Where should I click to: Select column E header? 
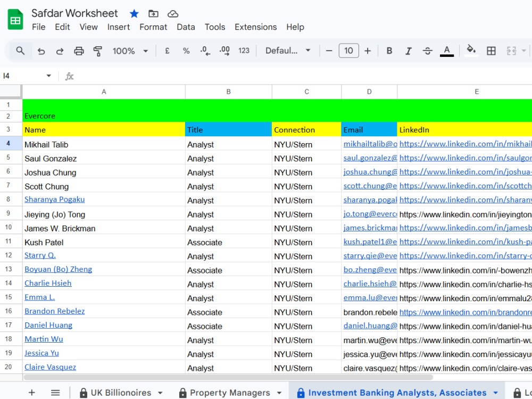coord(464,92)
